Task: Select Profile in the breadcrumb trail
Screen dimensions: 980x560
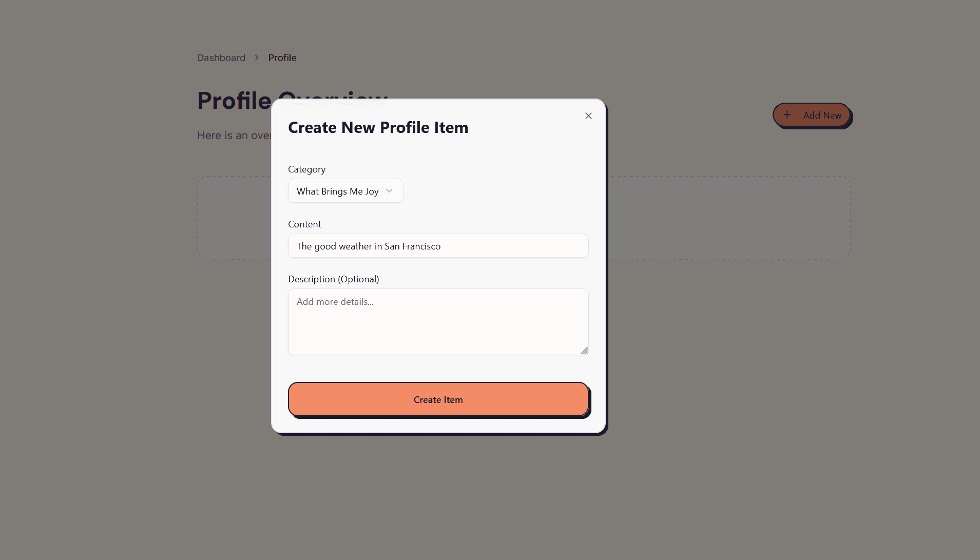Action: pos(282,57)
